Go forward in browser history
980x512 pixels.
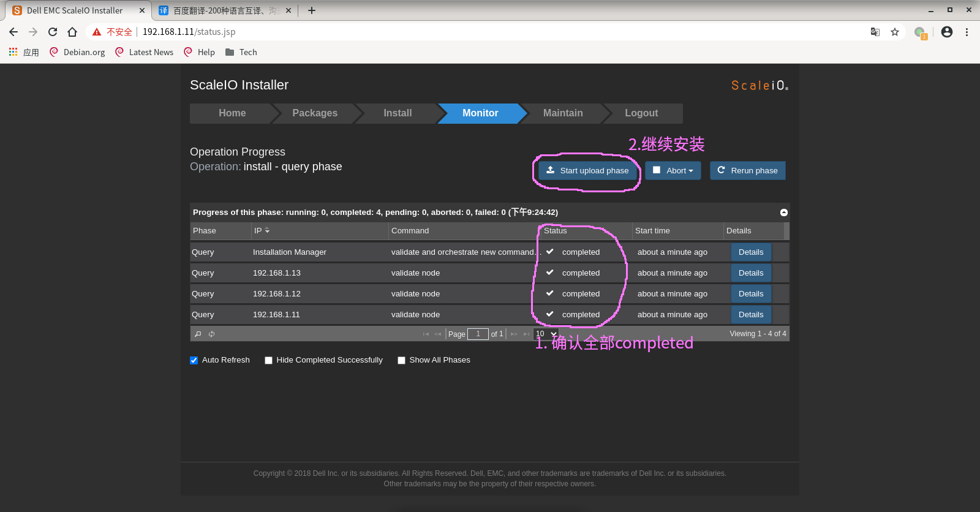click(x=33, y=32)
